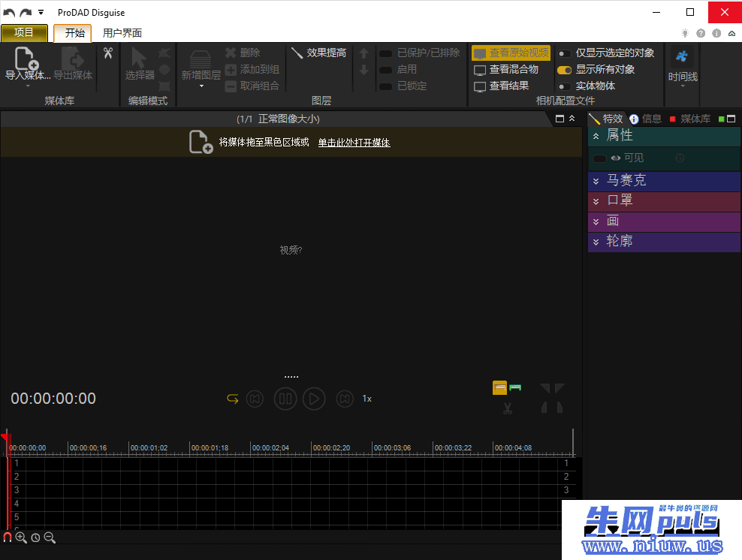Click Add to Group (添加到组)
The width and height of the screenshot is (742, 560).
[252, 70]
